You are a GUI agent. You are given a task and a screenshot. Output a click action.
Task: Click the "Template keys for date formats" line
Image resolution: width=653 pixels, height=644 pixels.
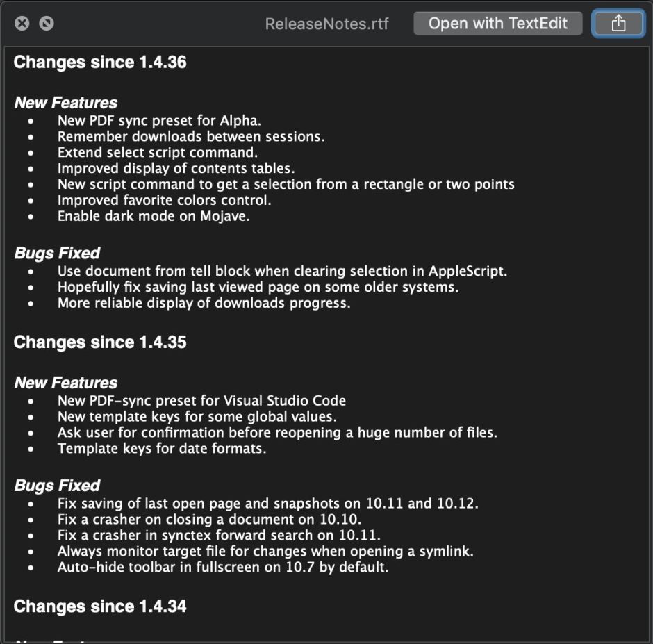tap(162, 448)
